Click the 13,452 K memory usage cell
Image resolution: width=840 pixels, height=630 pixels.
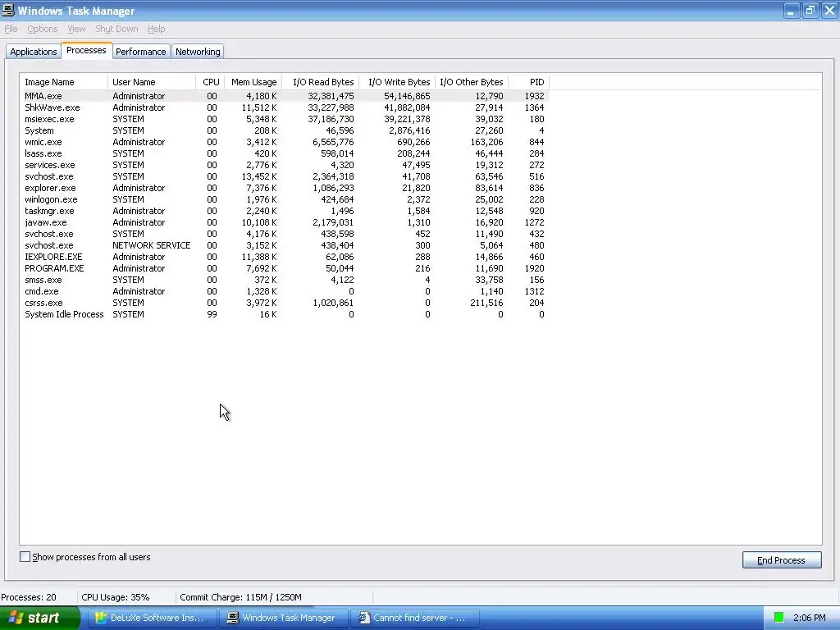point(258,176)
